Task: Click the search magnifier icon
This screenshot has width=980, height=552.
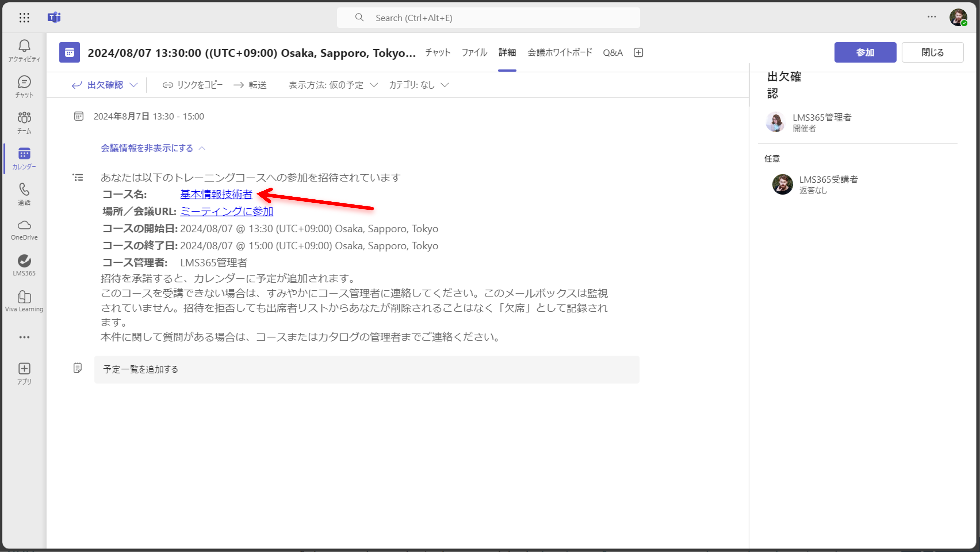Action: tap(359, 18)
